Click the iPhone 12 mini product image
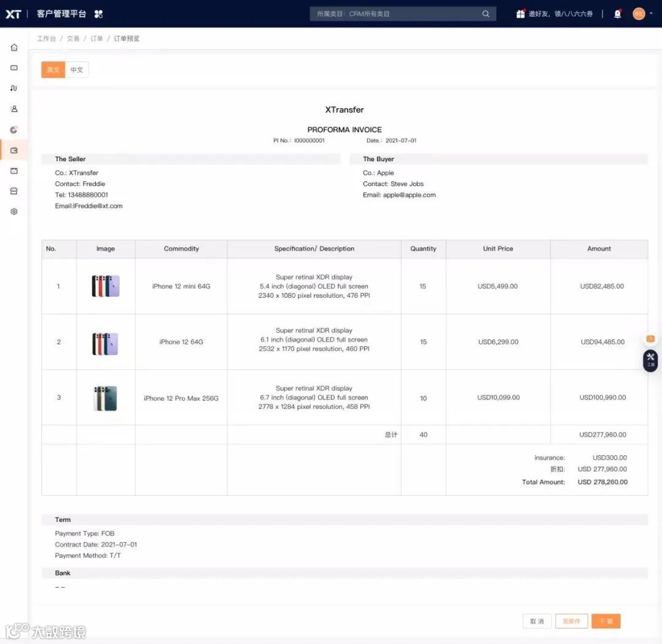This screenshot has width=662, height=644. point(105,286)
